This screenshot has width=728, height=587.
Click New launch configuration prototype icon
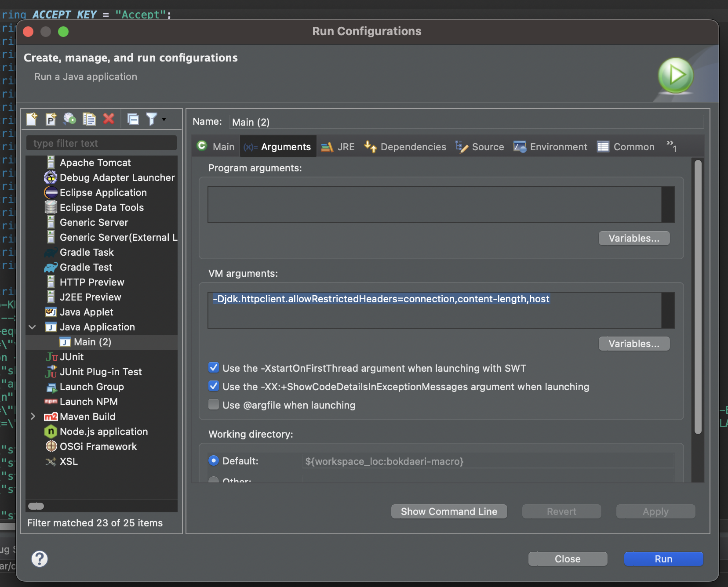point(51,119)
